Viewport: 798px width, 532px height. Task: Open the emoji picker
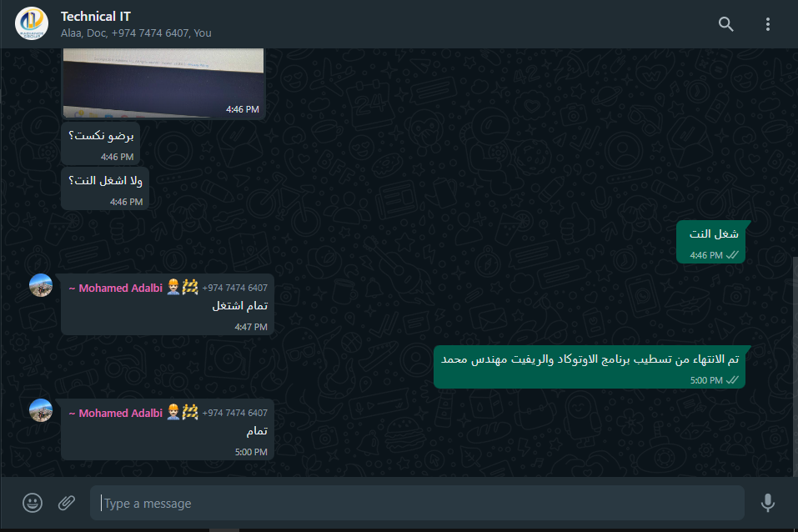pos(33,503)
